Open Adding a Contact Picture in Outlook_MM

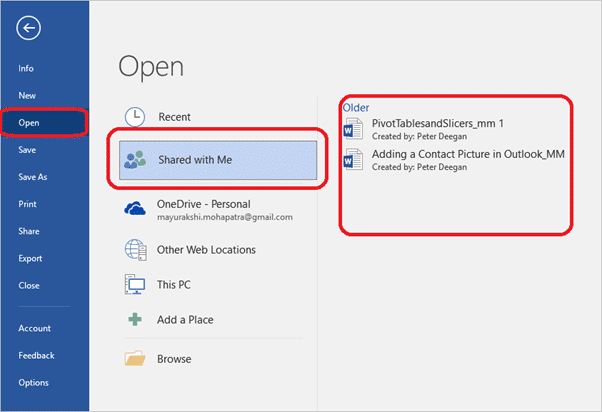468,154
